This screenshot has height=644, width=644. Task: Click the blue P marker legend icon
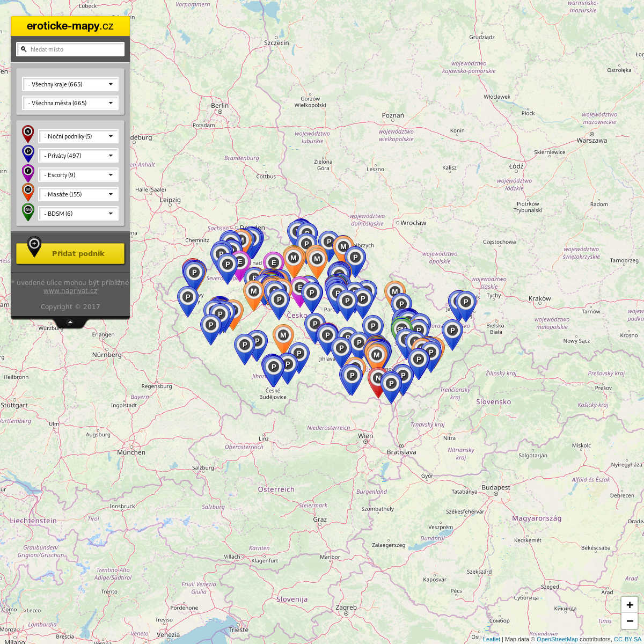coord(28,153)
